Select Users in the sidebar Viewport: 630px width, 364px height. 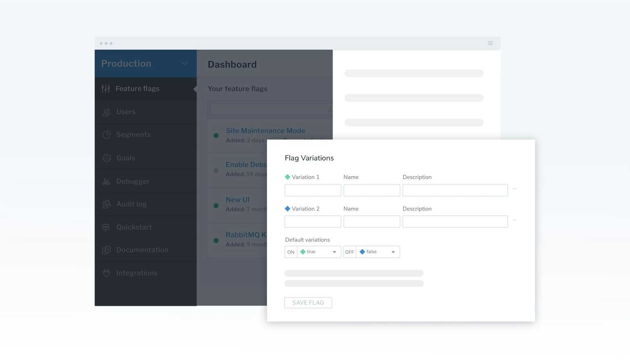(126, 112)
